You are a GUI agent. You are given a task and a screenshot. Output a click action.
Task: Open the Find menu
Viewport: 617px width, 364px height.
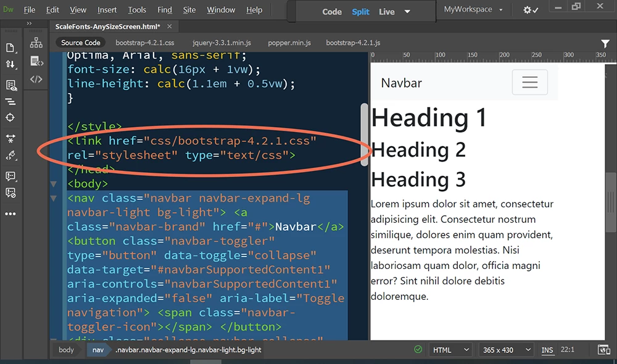165,10
